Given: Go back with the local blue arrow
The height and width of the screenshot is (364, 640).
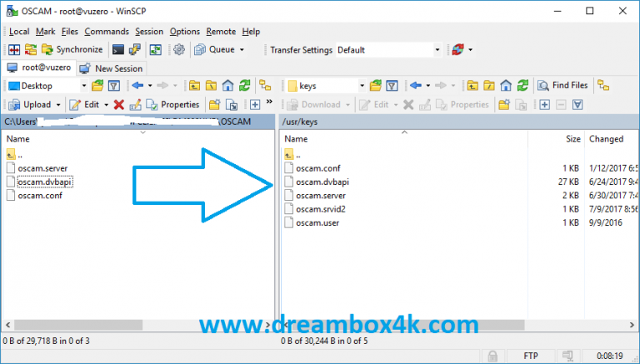Looking at the screenshot, I should (137, 86).
